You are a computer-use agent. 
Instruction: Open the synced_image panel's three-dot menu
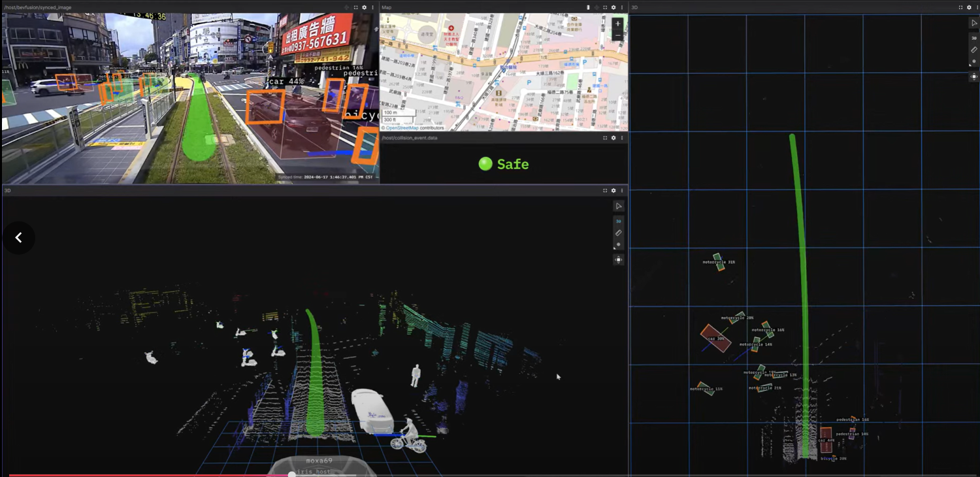(x=373, y=7)
